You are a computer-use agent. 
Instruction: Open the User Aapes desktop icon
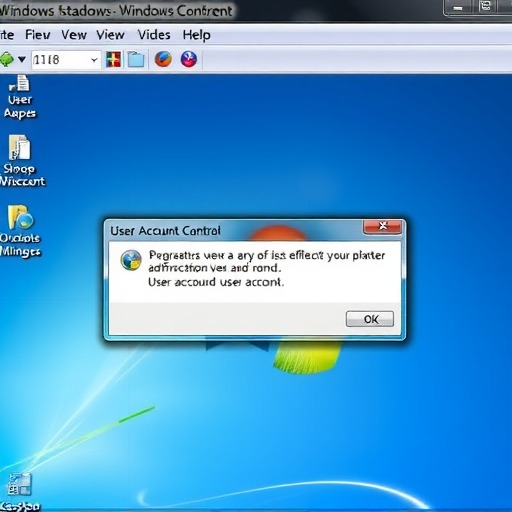20,97
